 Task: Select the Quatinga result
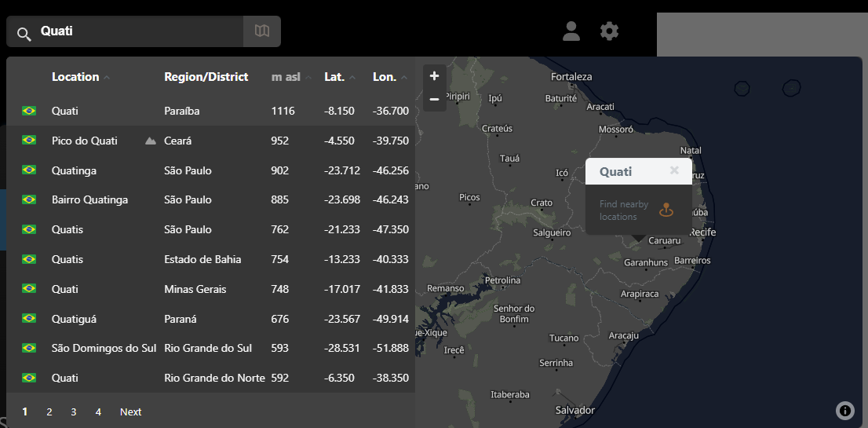pos(211,170)
